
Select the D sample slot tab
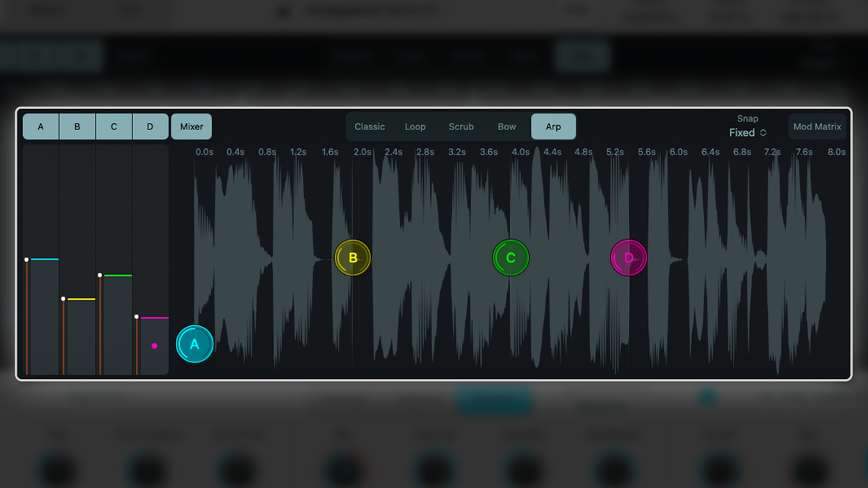coord(150,126)
